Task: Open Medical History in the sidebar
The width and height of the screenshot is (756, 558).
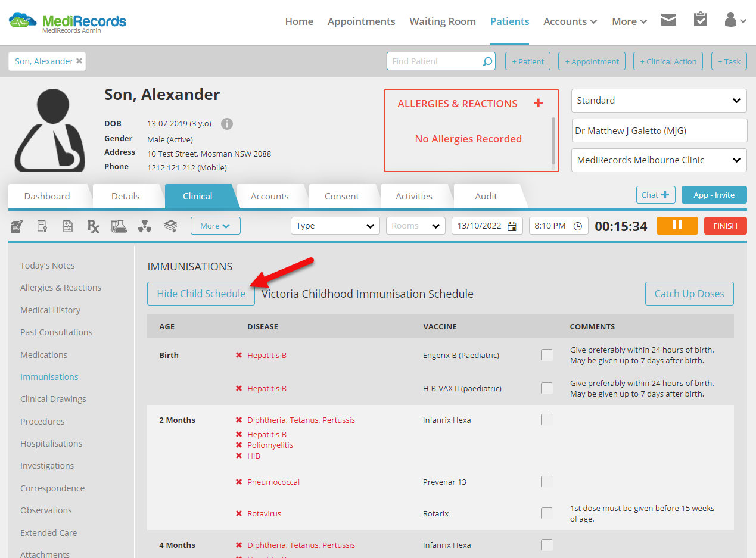Action: (x=50, y=310)
